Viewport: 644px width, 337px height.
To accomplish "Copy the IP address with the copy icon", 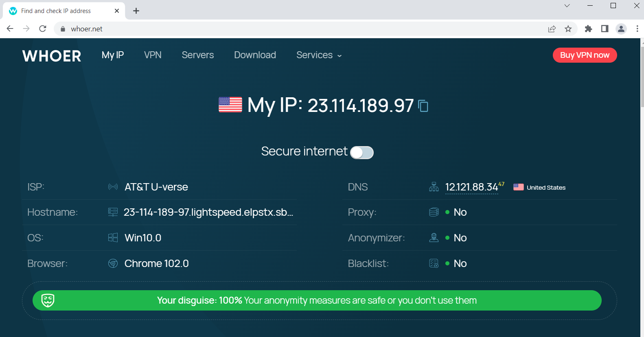I will point(423,106).
